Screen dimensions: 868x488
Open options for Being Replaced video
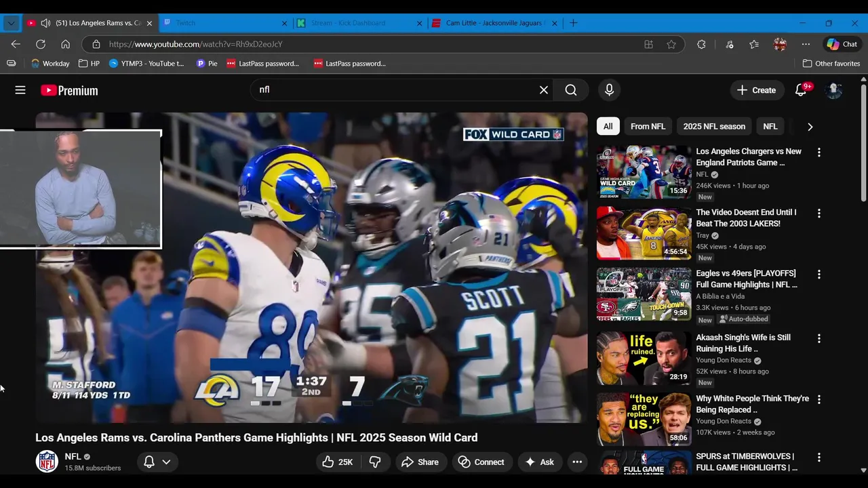(819, 399)
